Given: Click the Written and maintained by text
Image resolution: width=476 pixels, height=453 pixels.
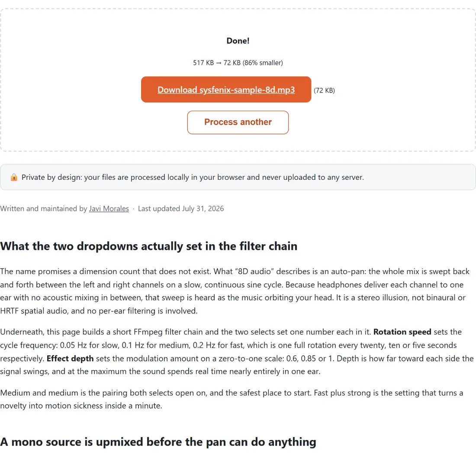Looking at the screenshot, I should pos(44,209).
